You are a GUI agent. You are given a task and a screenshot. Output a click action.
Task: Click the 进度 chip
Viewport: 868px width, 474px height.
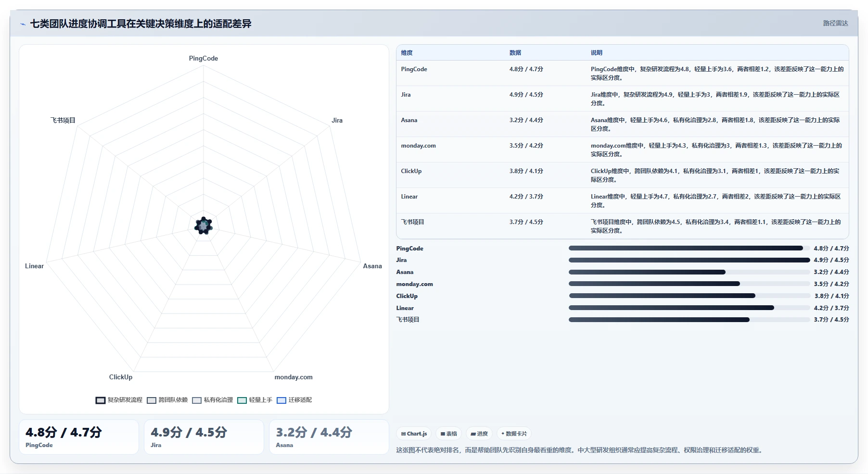479,434
